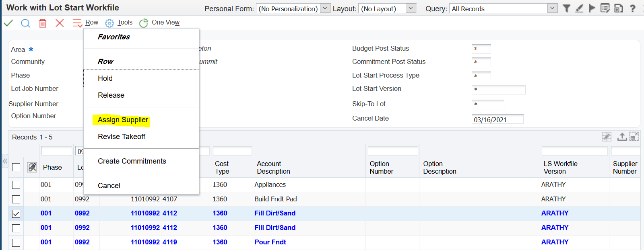Click the Phase column filter box
644x250 pixels.
click(x=56, y=151)
